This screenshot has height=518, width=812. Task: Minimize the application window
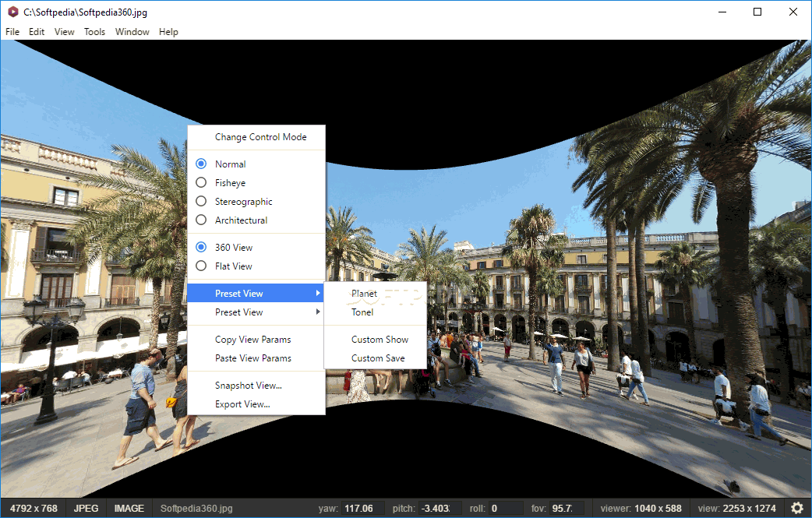pos(722,12)
